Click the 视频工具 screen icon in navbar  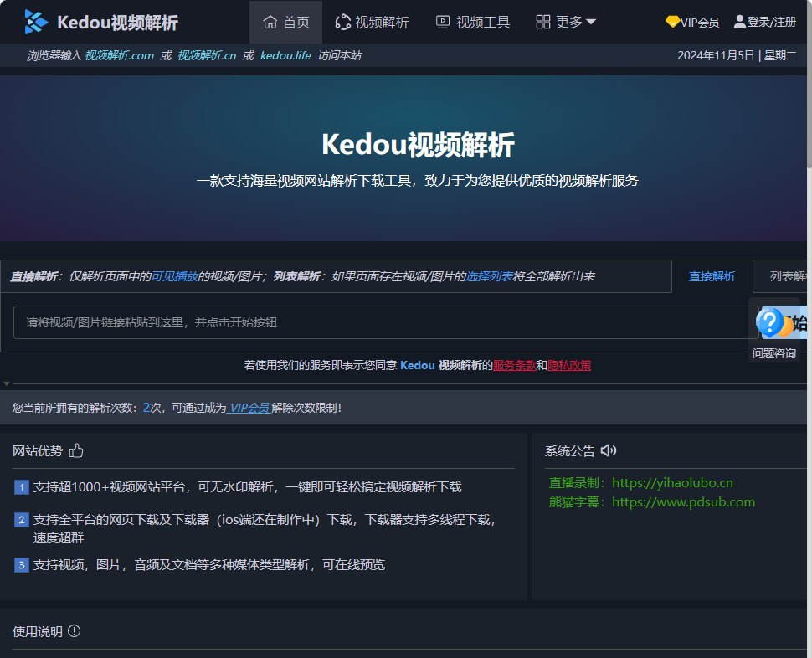[x=444, y=23]
